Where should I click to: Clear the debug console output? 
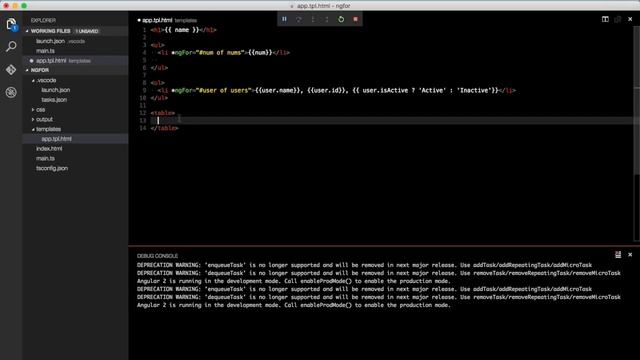point(618,255)
